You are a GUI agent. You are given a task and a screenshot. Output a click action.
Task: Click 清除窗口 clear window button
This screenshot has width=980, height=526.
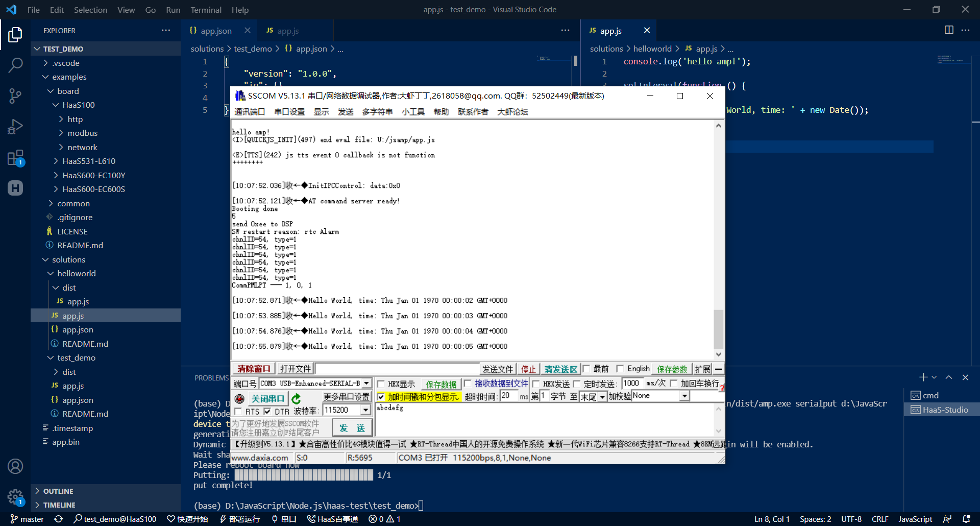click(254, 369)
